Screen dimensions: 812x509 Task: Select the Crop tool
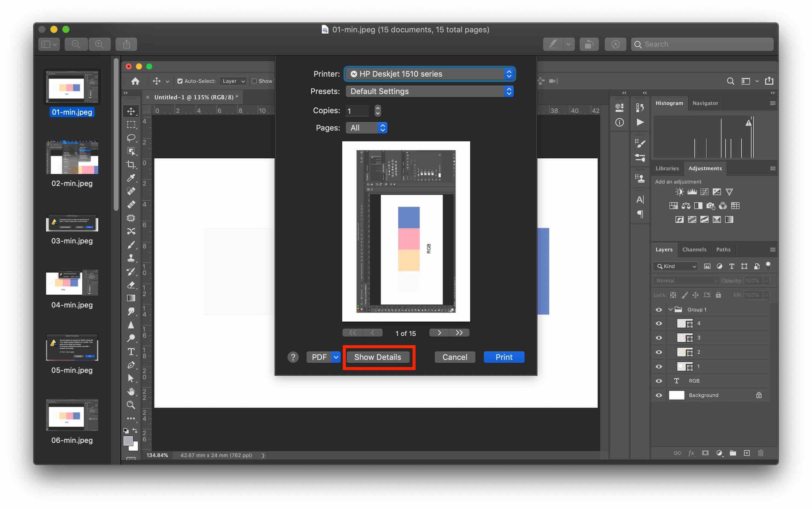click(x=131, y=165)
